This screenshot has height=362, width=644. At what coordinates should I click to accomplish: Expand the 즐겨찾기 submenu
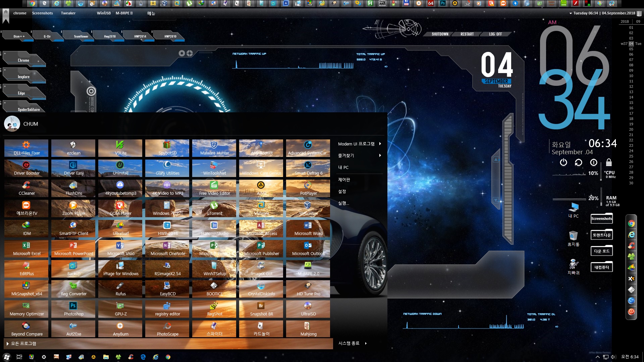[x=360, y=156]
